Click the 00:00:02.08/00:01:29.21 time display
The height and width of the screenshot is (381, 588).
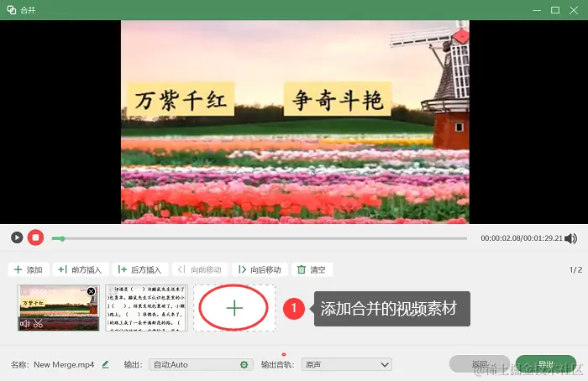tap(522, 238)
